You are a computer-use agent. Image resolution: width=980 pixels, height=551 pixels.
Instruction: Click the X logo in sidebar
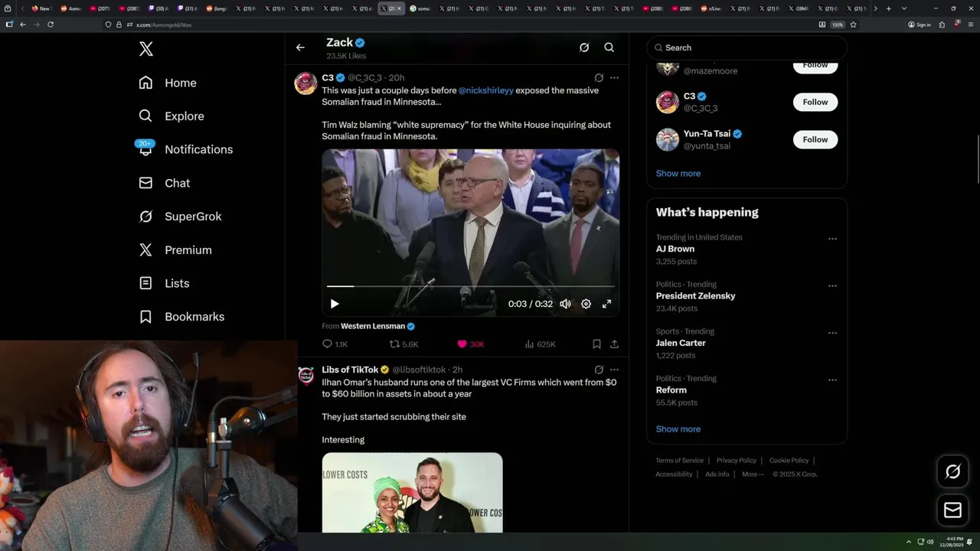pos(146,49)
